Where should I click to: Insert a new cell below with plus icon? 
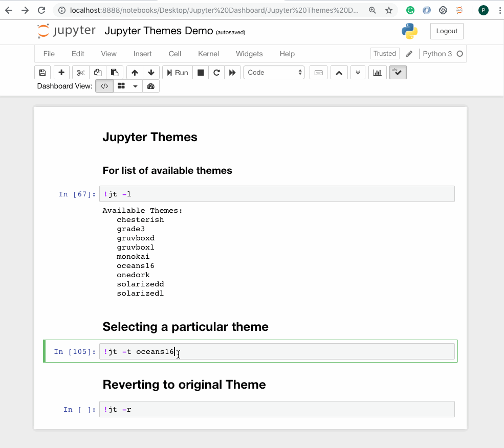tap(61, 73)
